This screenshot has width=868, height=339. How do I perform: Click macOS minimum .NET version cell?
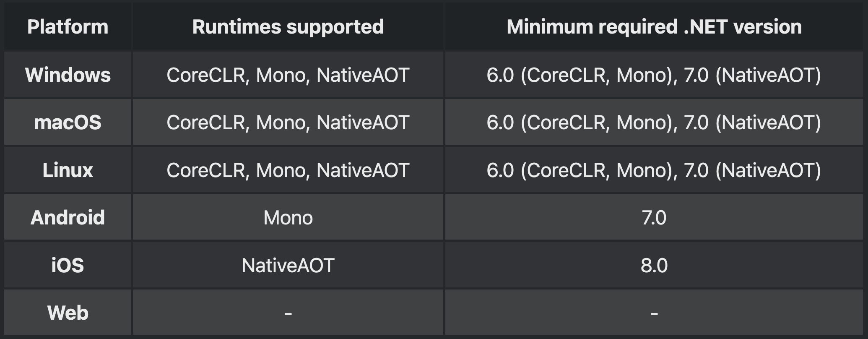[654, 123]
